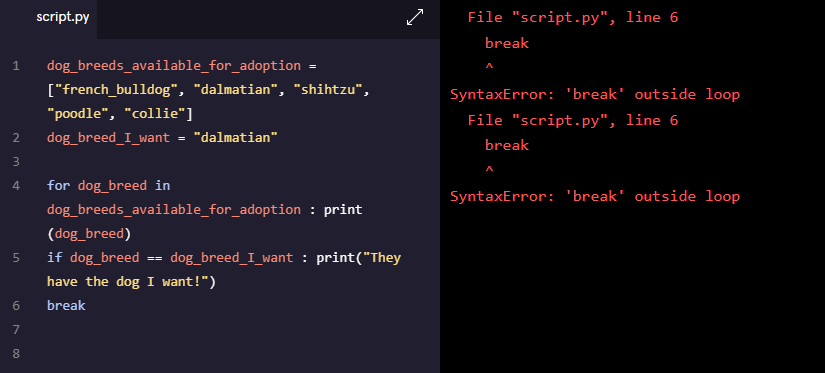Click the second SyntaxError message in the output
The height and width of the screenshot is (373, 825).
pos(595,197)
